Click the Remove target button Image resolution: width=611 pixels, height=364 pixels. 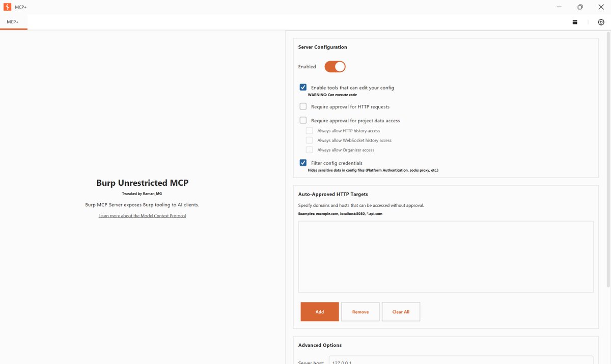coord(360,312)
